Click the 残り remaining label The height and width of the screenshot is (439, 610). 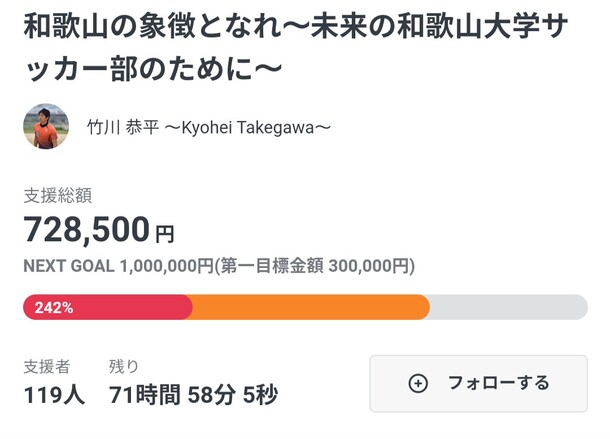click(124, 365)
